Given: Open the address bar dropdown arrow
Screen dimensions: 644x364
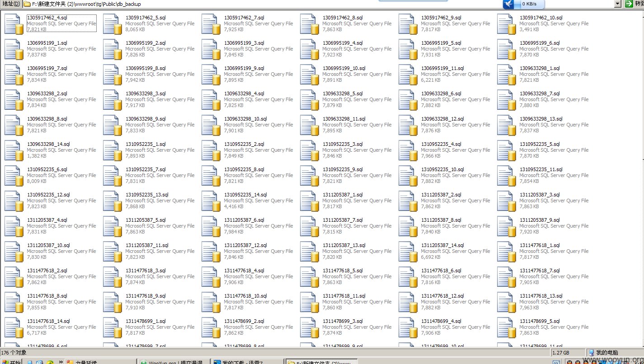Looking at the screenshot, I should tap(617, 4).
